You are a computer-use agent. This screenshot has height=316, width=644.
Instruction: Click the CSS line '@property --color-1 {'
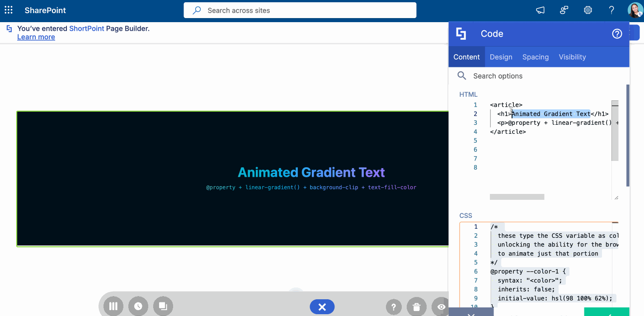(528, 272)
